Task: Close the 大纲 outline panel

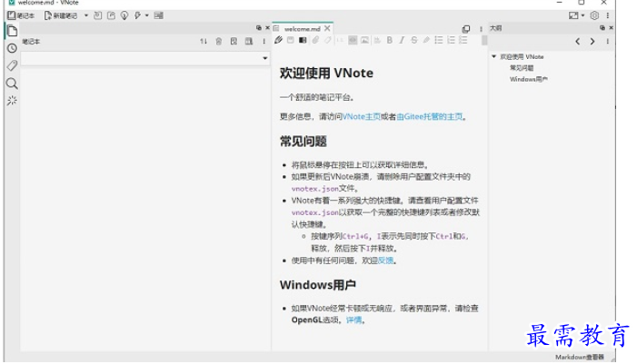Action: coord(611,28)
